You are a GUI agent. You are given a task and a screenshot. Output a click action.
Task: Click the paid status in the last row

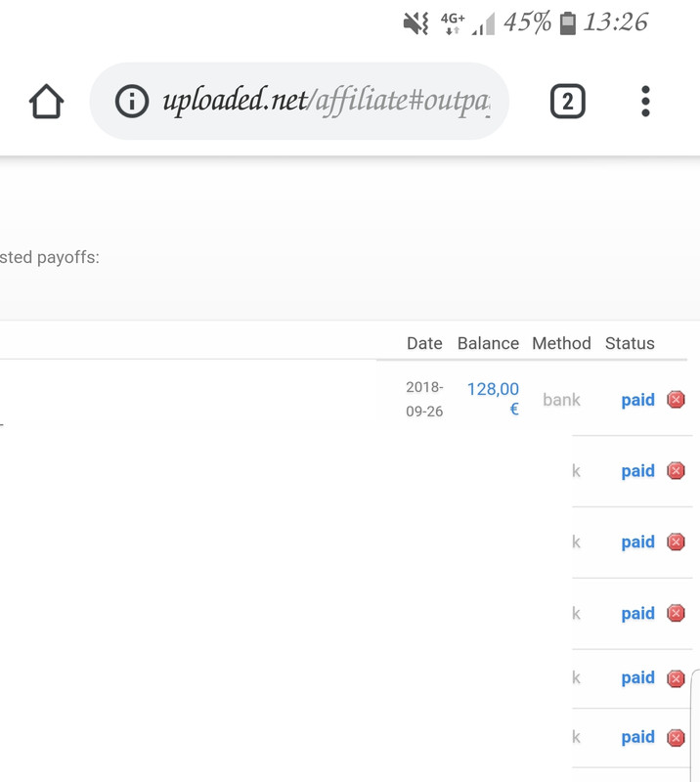point(637,738)
